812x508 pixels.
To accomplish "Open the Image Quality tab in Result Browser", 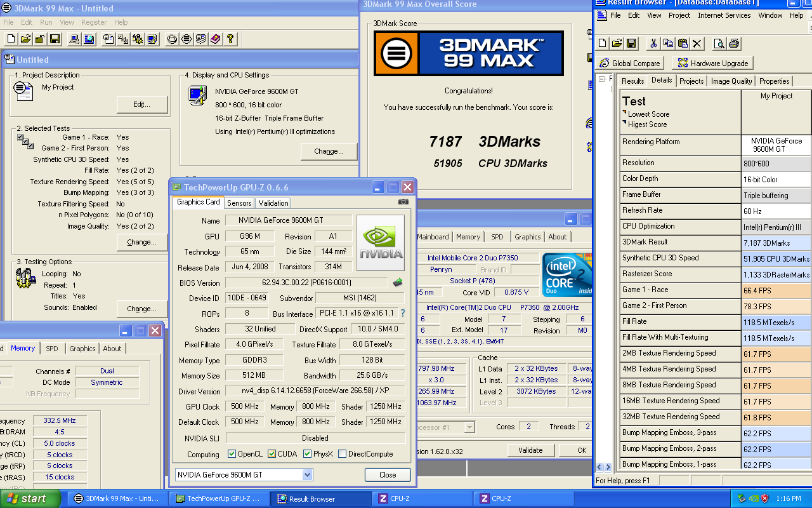I will tap(731, 81).
